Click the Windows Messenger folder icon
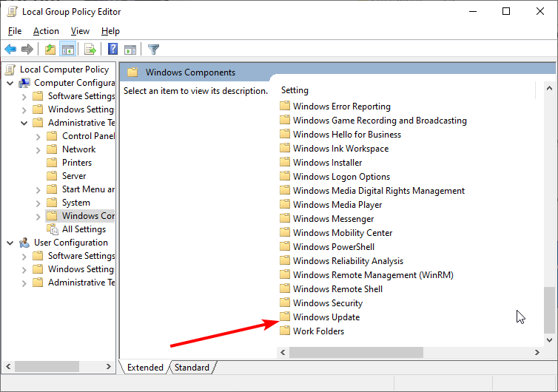This screenshot has width=558, height=392. coord(285,218)
